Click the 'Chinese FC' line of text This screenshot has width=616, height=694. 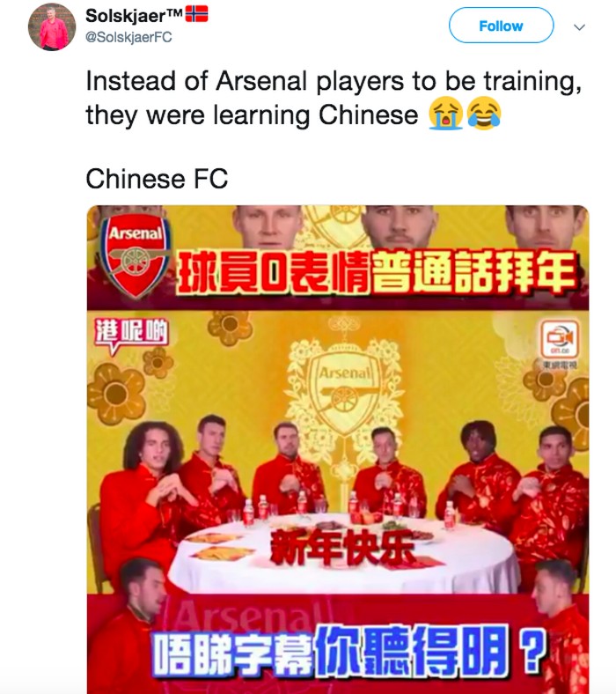tap(157, 179)
